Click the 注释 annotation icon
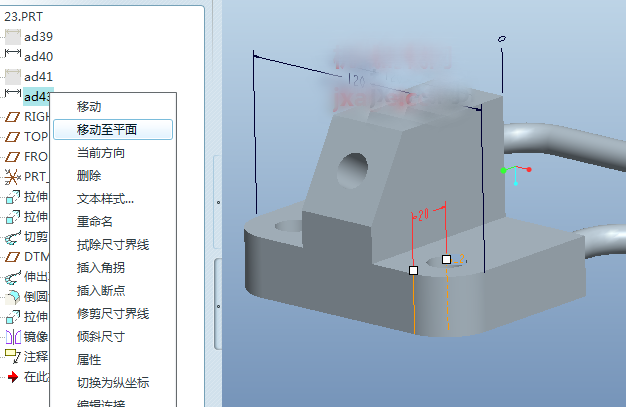 [x=12, y=356]
